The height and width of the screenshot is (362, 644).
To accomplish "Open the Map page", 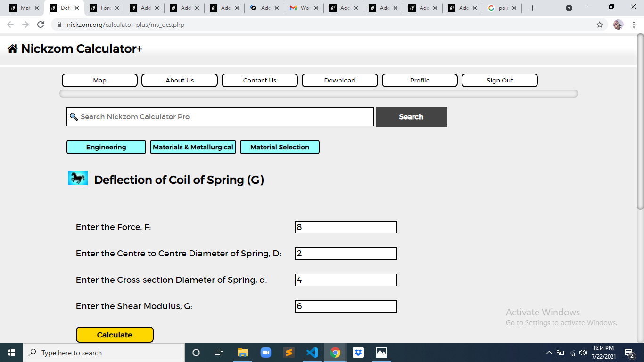I will [x=99, y=80].
